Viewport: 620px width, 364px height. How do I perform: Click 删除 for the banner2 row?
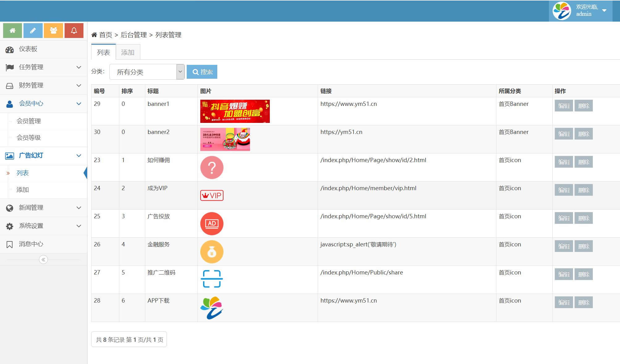(x=584, y=134)
